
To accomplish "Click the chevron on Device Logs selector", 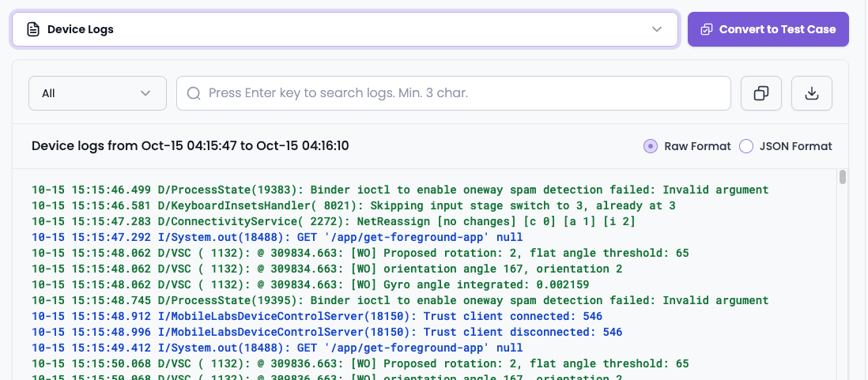I will pyautogui.click(x=657, y=29).
